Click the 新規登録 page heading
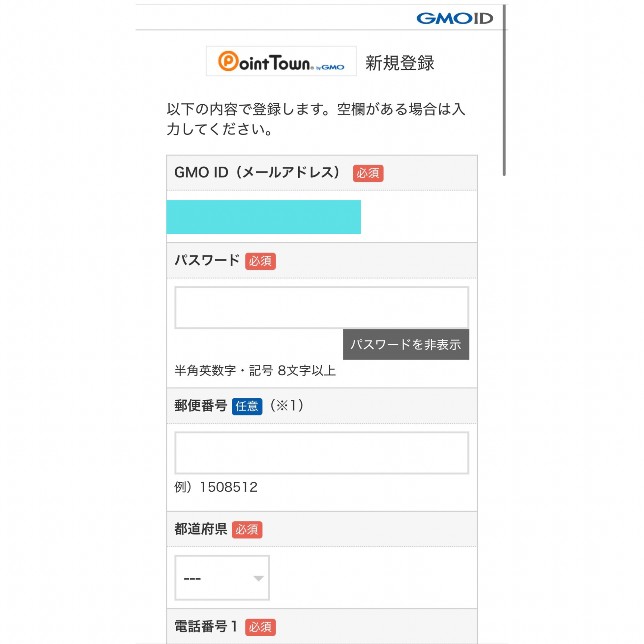Image resolution: width=644 pixels, height=644 pixels. (399, 63)
